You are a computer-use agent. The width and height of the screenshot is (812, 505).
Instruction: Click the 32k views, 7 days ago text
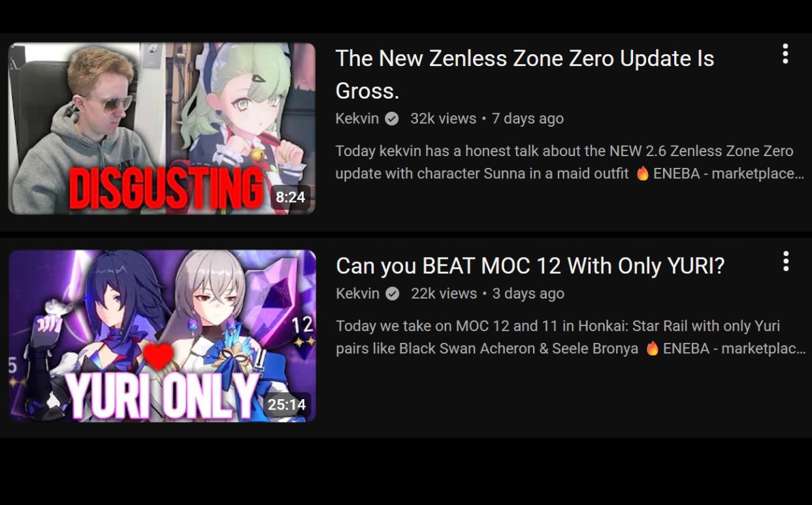pos(487,119)
